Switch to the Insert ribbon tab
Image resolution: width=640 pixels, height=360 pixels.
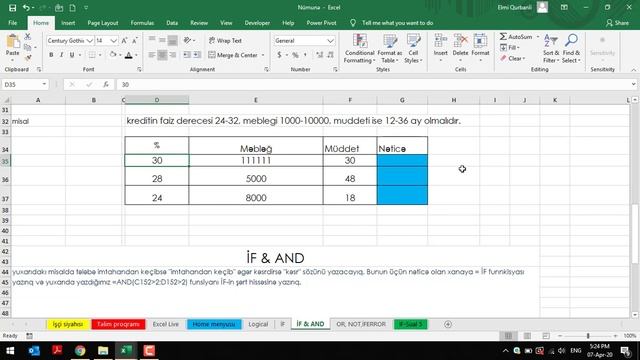68,23
